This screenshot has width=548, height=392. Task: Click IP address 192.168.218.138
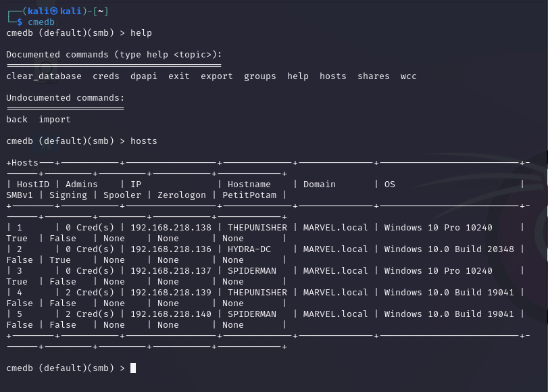point(171,228)
